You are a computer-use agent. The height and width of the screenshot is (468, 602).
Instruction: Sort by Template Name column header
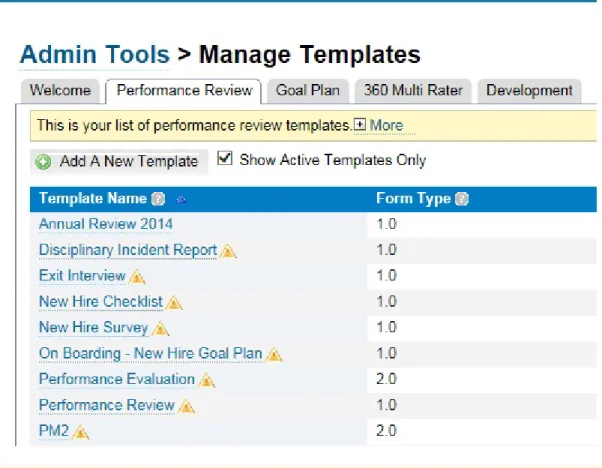[x=93, y=198]
